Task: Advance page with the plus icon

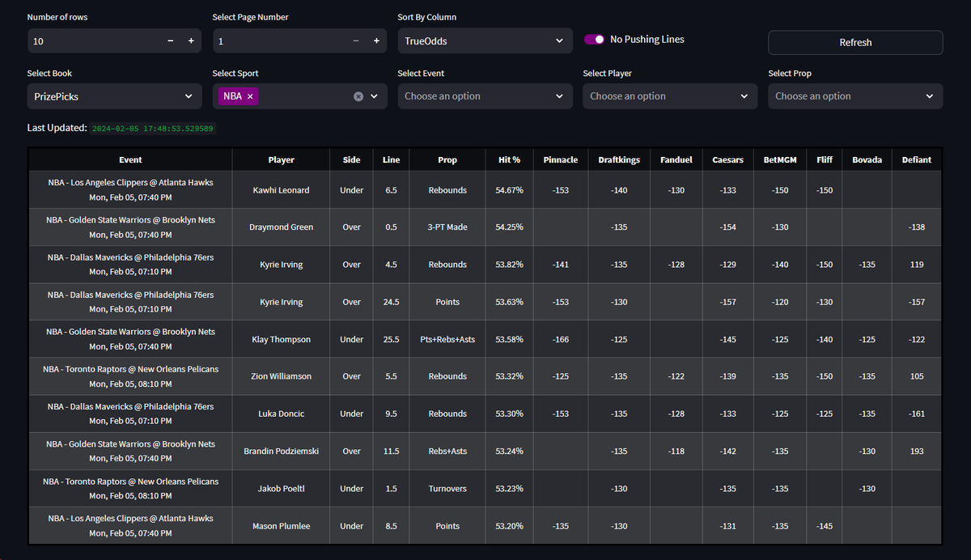Action: [375, 40]
